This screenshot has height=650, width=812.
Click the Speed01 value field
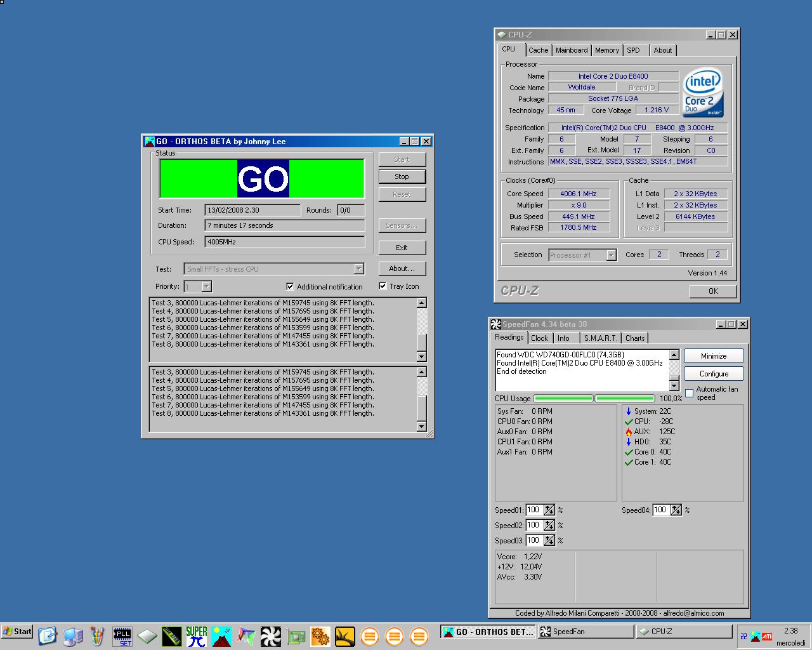(534, 510)
